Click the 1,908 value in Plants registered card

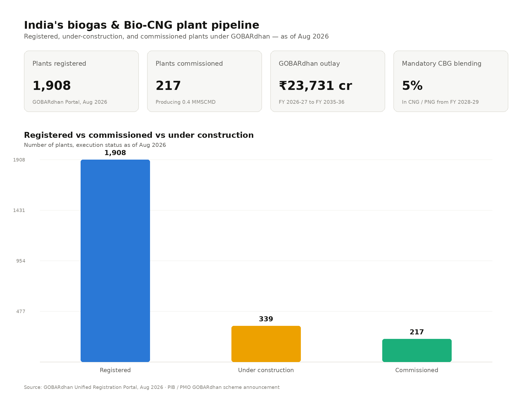coord(52,86)
